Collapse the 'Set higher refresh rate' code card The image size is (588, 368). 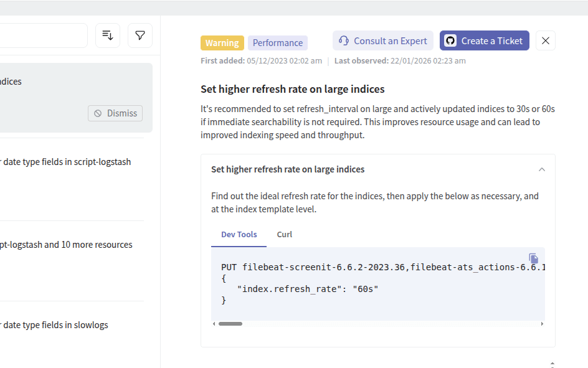541,169
